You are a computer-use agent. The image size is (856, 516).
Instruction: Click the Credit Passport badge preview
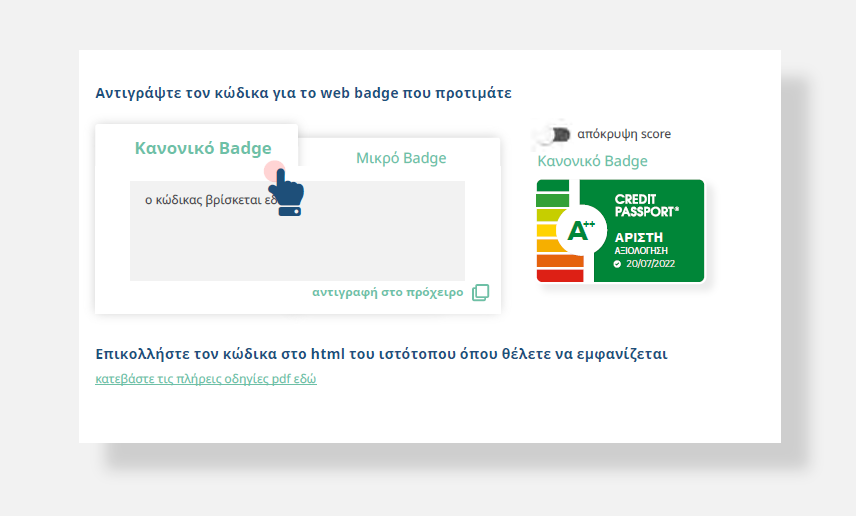(620, 231)
